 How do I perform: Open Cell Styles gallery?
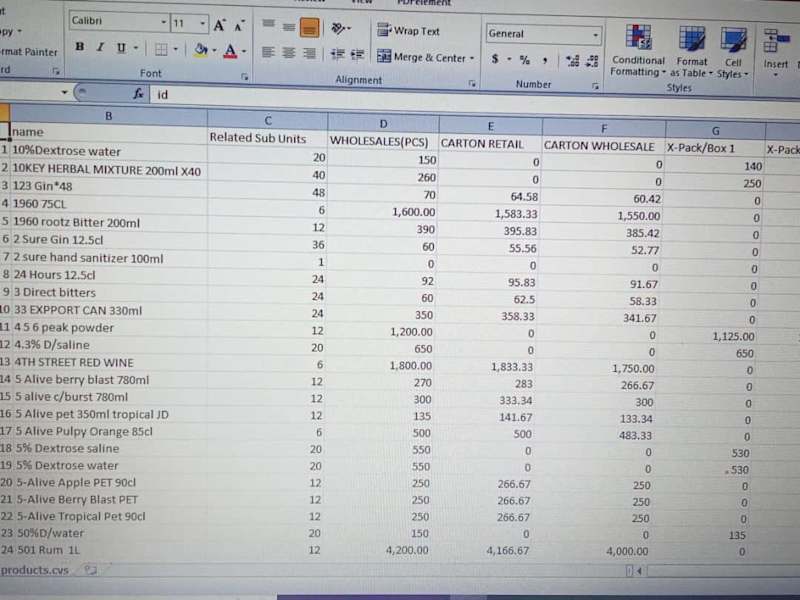(x=733, y=53)
